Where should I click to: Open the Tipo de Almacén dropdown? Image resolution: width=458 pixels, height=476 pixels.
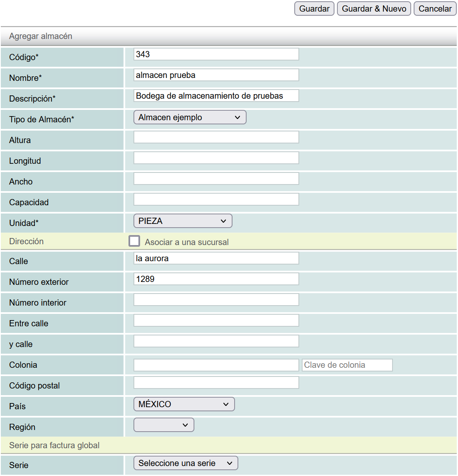pyautogui.click(x=190, y=117)
